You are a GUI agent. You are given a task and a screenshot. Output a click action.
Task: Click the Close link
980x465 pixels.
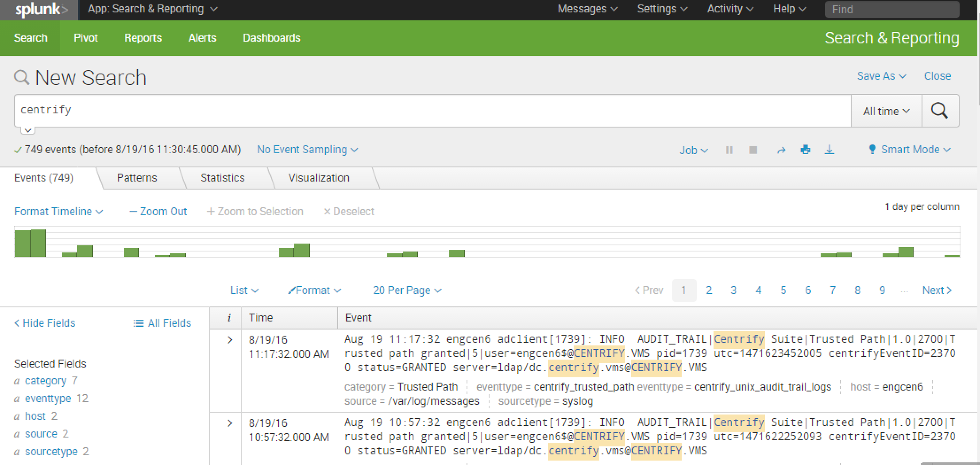(938, 76)
